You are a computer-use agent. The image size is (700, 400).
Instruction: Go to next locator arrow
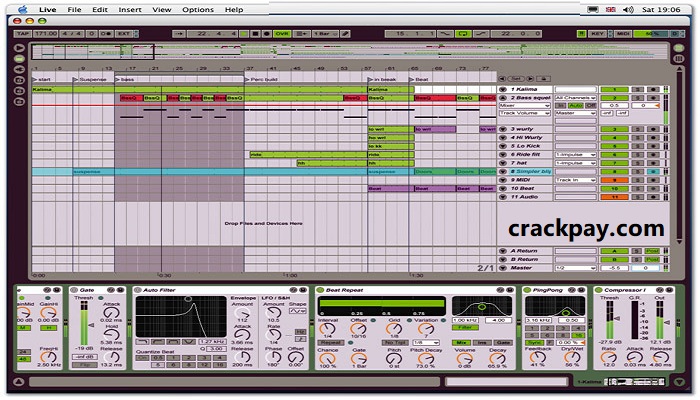pyautogui.click(x=530, y=79)
